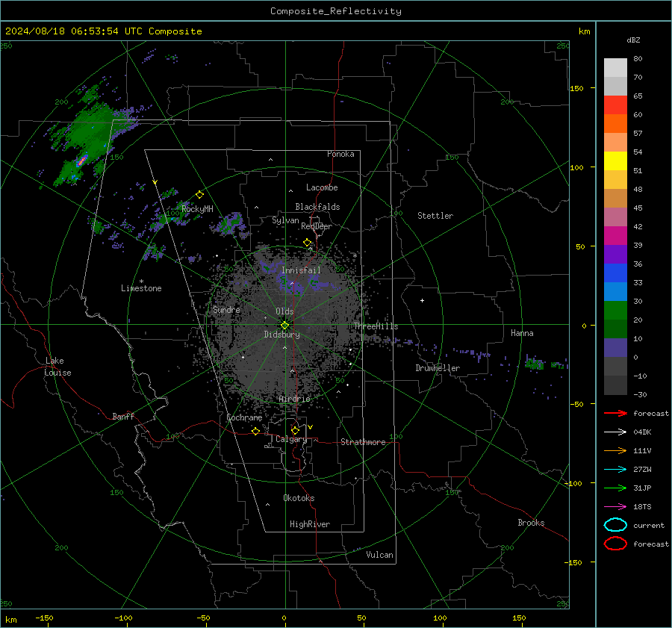This screenshot has height=628, width=672.
Task: Click the cyan current ellipse legend icon
Action: coord(615,525)
